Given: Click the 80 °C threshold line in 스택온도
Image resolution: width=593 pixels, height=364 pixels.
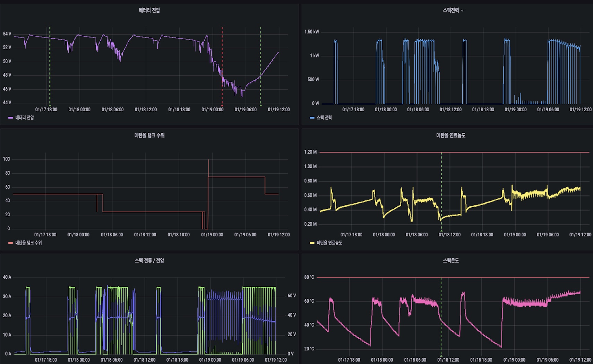Looking at the screenshot, I should click(x=453, y=277).
